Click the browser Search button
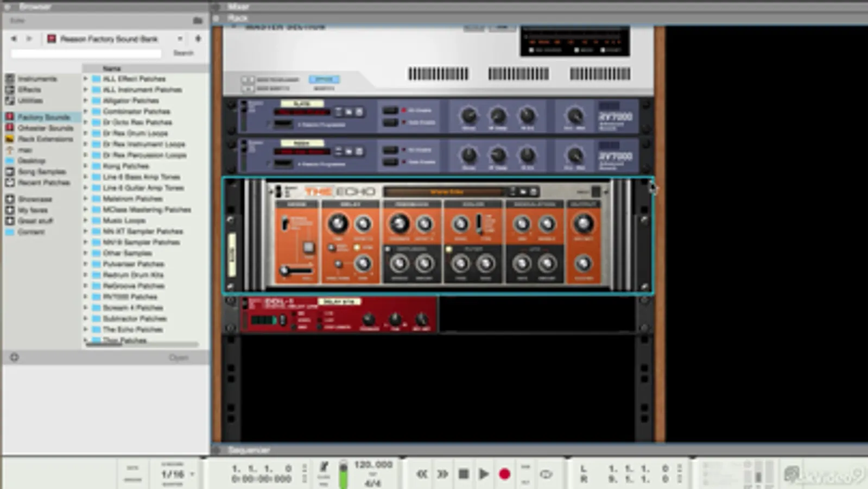Viewport: 868px width, 489px height. click(x=183, y=53)
